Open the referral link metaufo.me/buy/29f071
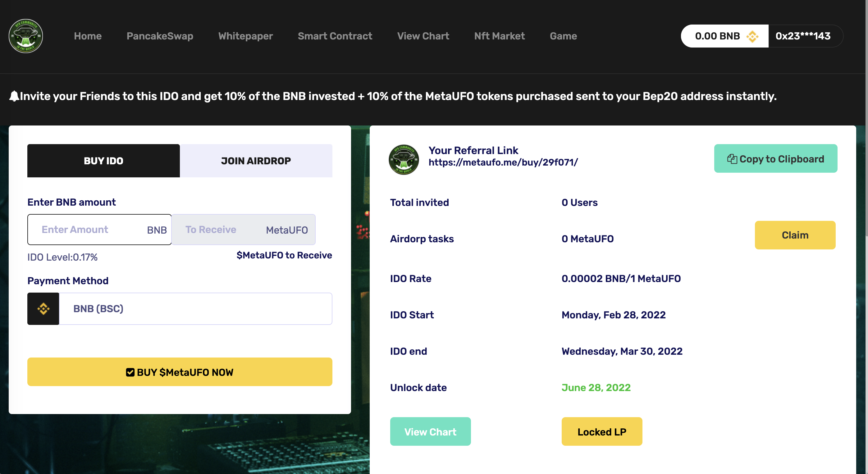Image resolution: width=868 pixels, height=474 pixels. point(503,162)
